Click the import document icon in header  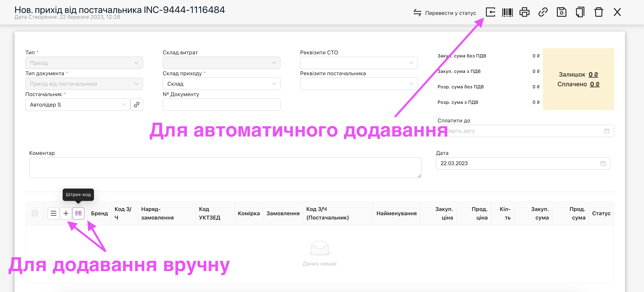click(490, 12)
